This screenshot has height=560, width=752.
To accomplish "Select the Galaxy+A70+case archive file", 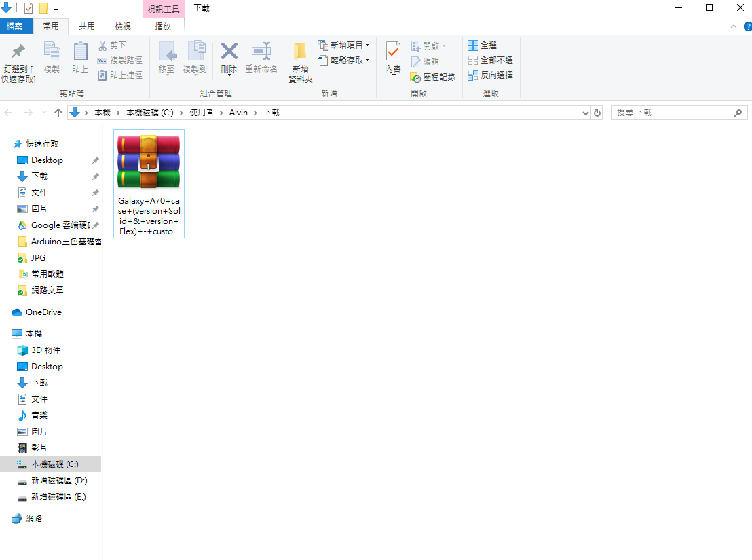I will [149, 184].
